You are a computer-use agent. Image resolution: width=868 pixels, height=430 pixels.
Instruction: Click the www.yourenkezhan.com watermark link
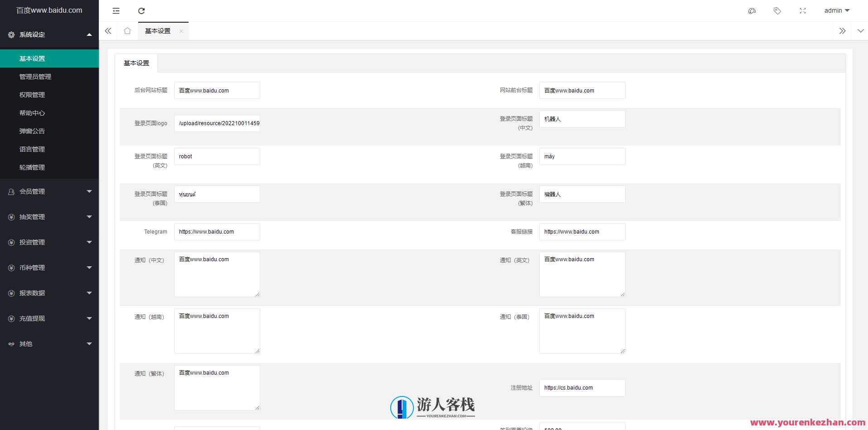[x=809, y=422]
